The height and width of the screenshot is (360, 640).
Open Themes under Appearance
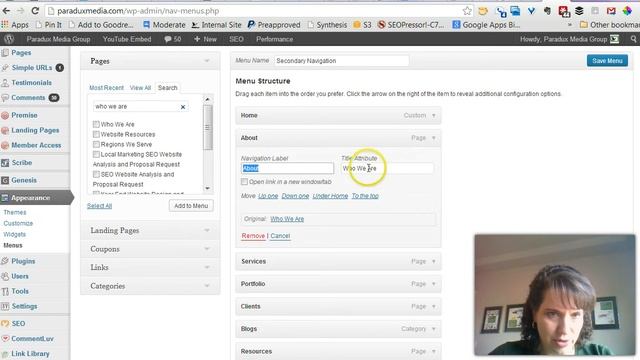(x=15, y=212)
